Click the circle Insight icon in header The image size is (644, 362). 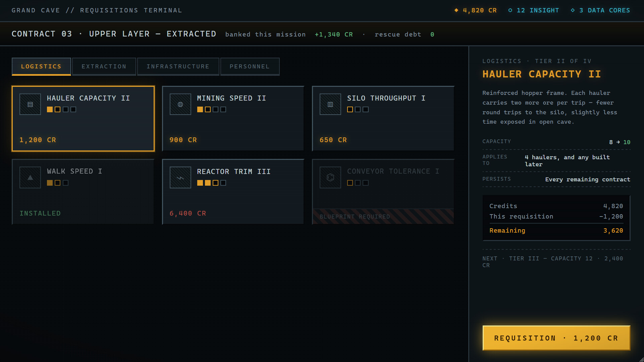point(510,10)
